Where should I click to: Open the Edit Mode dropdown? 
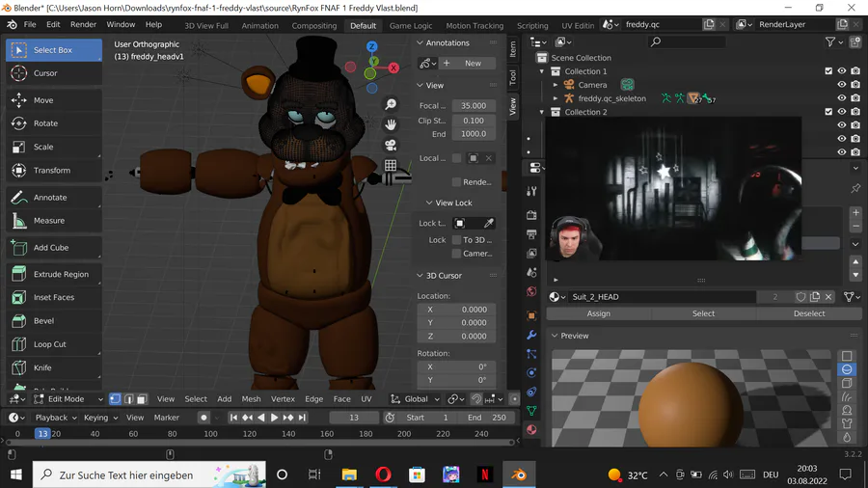[68, 399]
